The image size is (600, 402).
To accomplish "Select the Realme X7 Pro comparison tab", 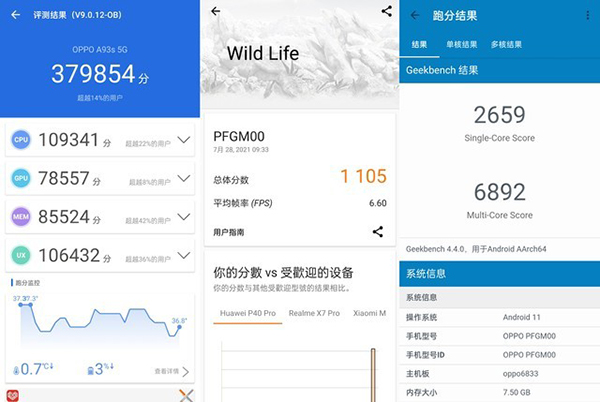I will point(314,313).
